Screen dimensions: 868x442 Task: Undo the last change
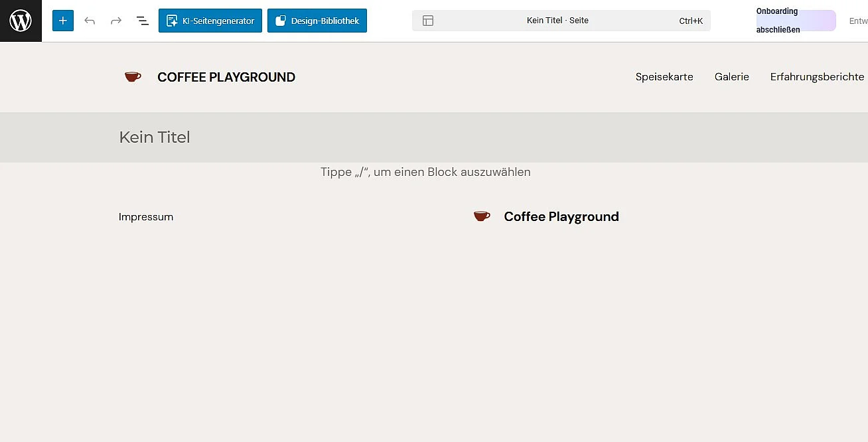pos(90,21)
